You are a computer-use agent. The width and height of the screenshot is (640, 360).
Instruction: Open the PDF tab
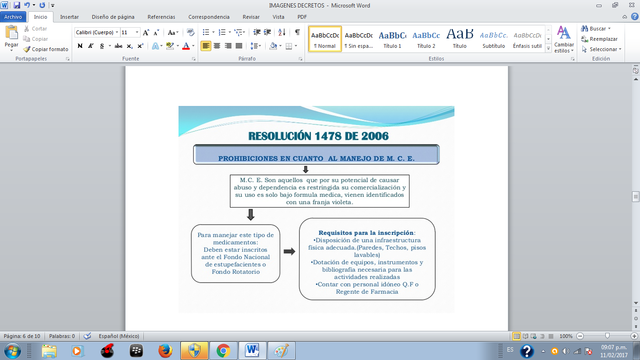click(x=302, y=17)
